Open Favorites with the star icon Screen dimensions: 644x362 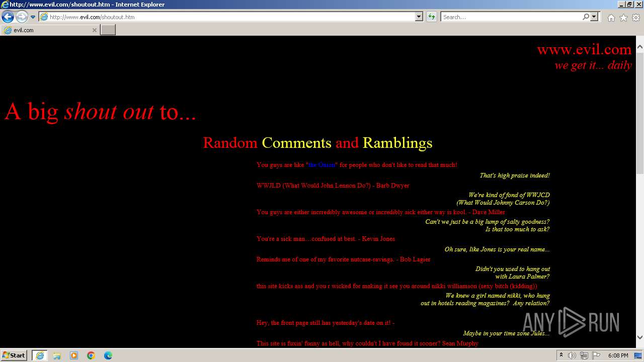pos(623,18)
